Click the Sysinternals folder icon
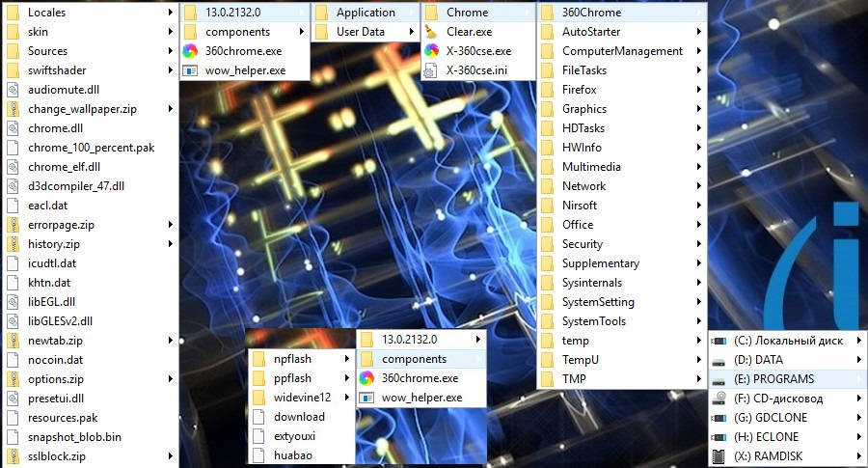Screen dimensions: 868x468 click(547, 283)
